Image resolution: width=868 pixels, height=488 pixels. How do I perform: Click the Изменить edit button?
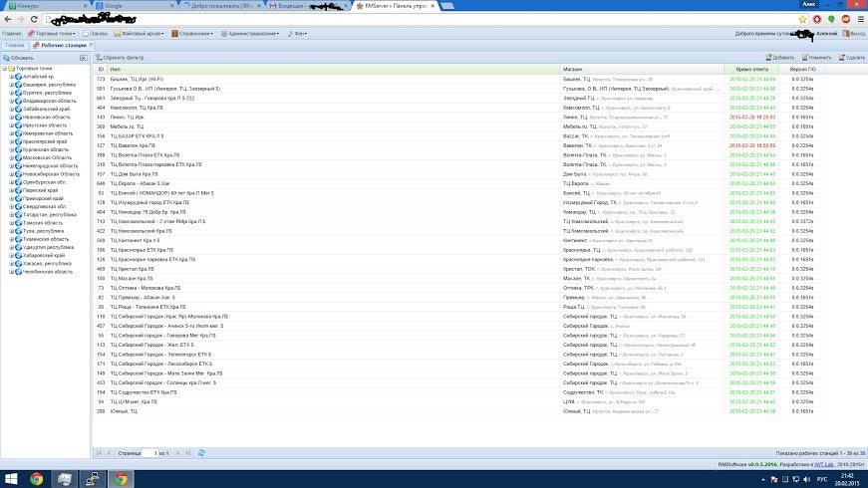pyautogui.click(x=816, y=58)
